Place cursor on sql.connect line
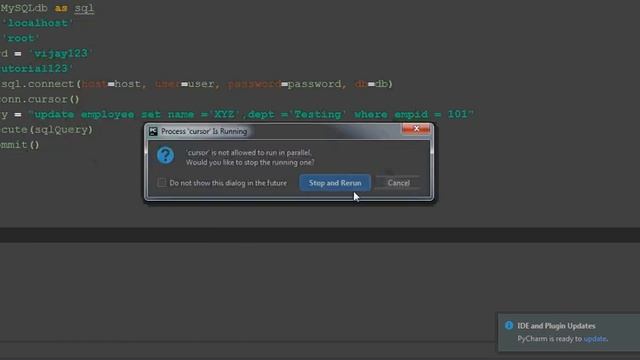Screen dimensions: 640x360 pyautogui.click(x=196, y=84)
